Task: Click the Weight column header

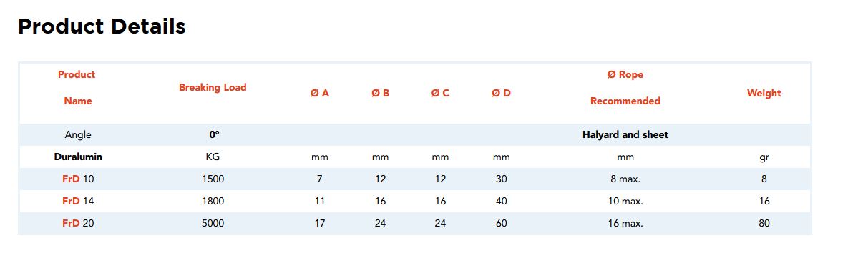Action: 764,93
